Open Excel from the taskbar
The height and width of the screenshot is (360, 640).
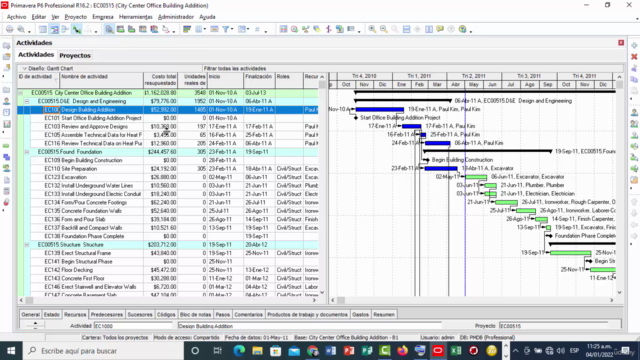pos(456,351)
